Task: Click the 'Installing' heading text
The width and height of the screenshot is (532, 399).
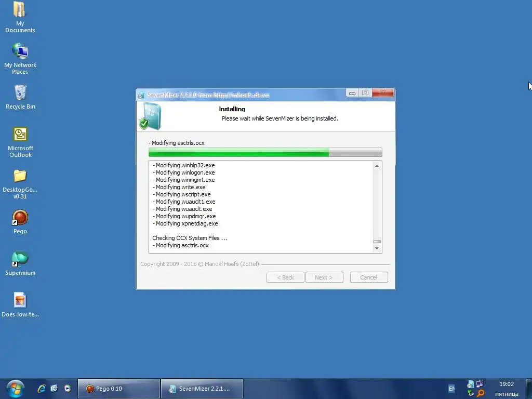Action: pos(232,109)
